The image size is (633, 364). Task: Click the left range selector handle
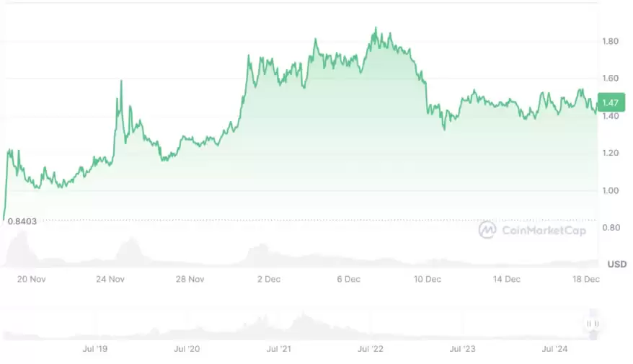click(590, 324)
